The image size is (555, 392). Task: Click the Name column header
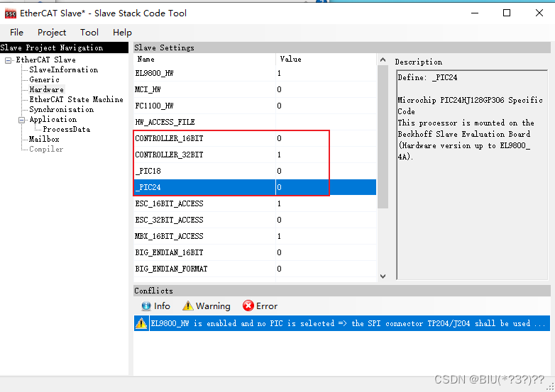(x=204, y=59)
